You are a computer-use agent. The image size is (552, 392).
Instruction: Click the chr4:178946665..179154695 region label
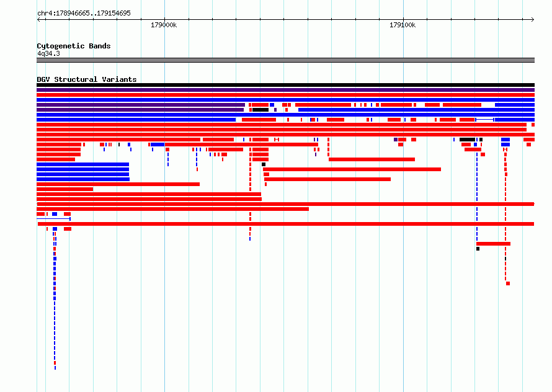(x=84, y=13)
